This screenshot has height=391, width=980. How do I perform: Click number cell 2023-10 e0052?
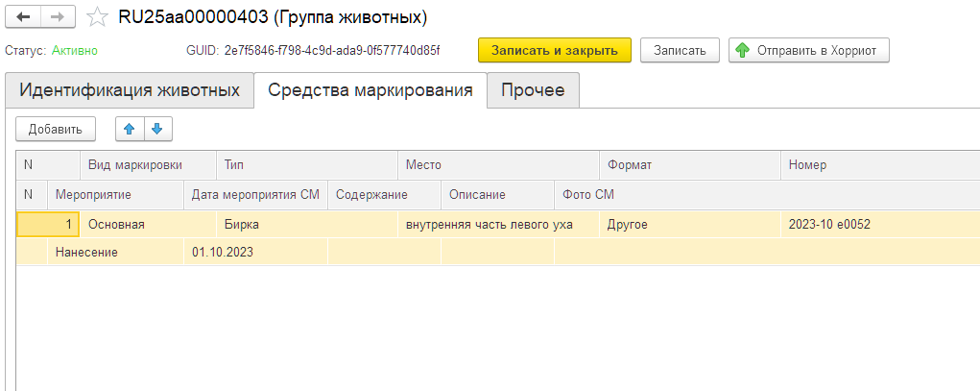point(829,225)
